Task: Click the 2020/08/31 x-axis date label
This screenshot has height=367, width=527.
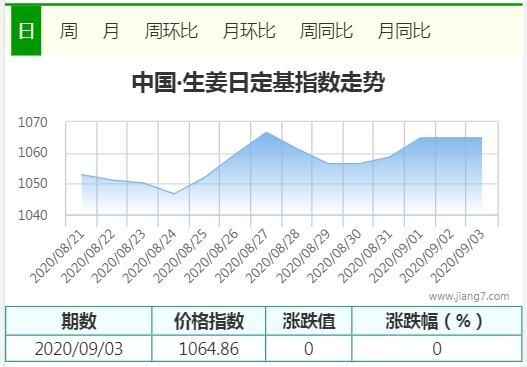Action: [365, 256]
